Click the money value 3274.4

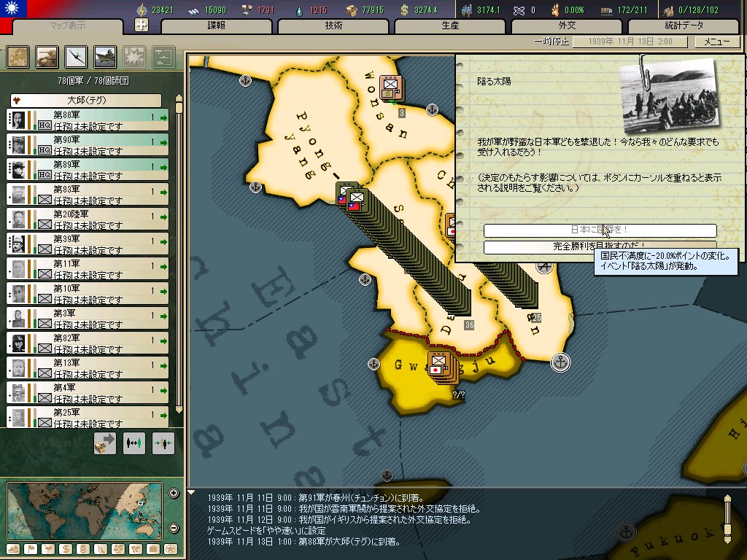tap(425, 10)
